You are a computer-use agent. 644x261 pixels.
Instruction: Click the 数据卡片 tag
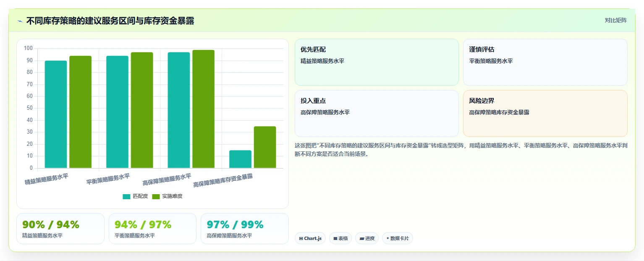398,238
